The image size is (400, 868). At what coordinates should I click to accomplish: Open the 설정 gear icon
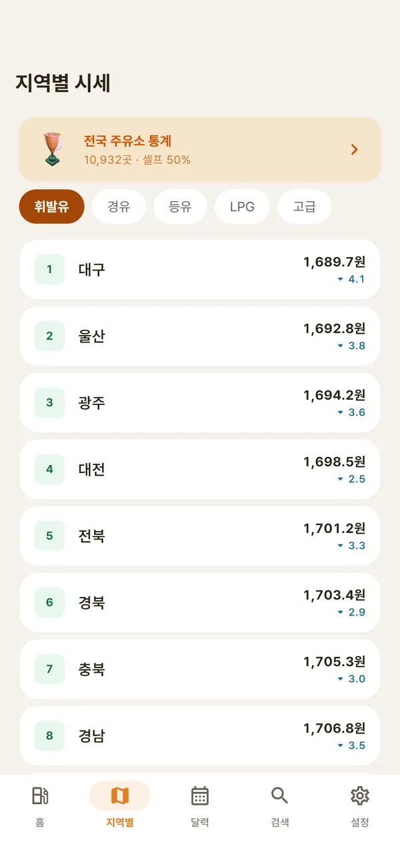click(x=360, y=795)
